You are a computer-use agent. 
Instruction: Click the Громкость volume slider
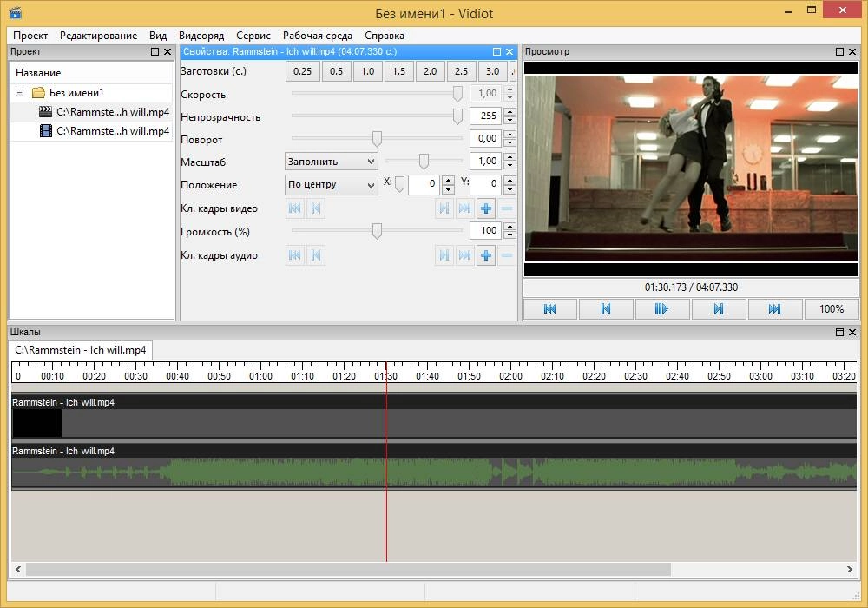(x=377, y=231)
